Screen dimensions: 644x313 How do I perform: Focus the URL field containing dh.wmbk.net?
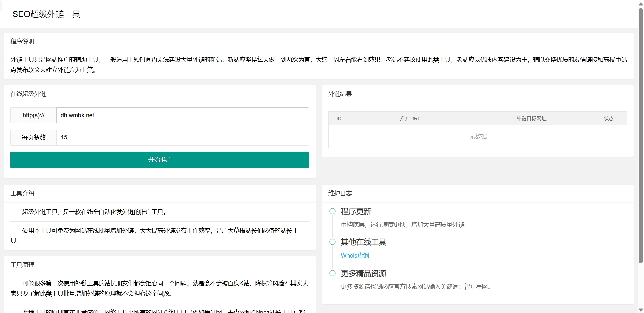pyautogui.click(x=182, y=115)
